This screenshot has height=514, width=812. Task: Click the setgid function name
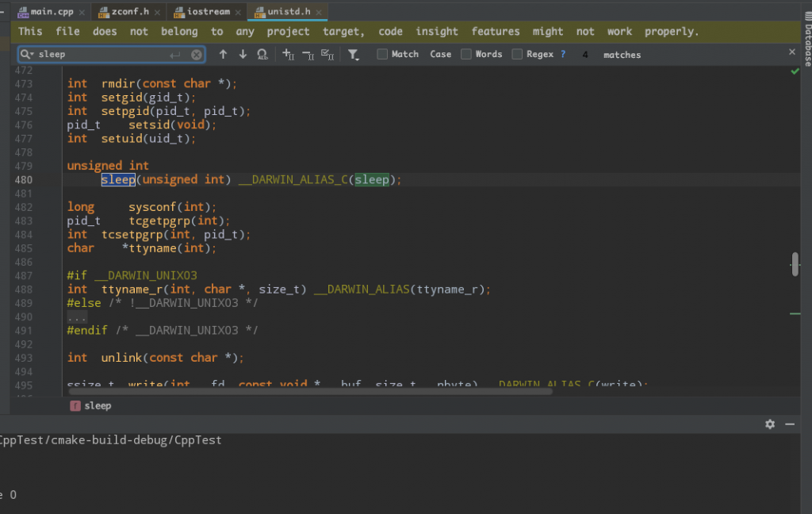(x=121, y=98)
